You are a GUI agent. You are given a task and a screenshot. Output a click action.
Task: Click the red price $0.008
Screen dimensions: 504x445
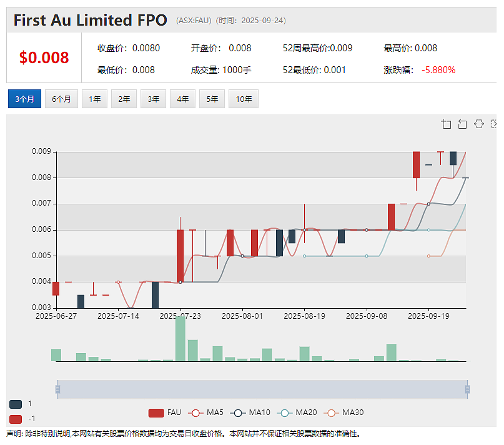44,57
